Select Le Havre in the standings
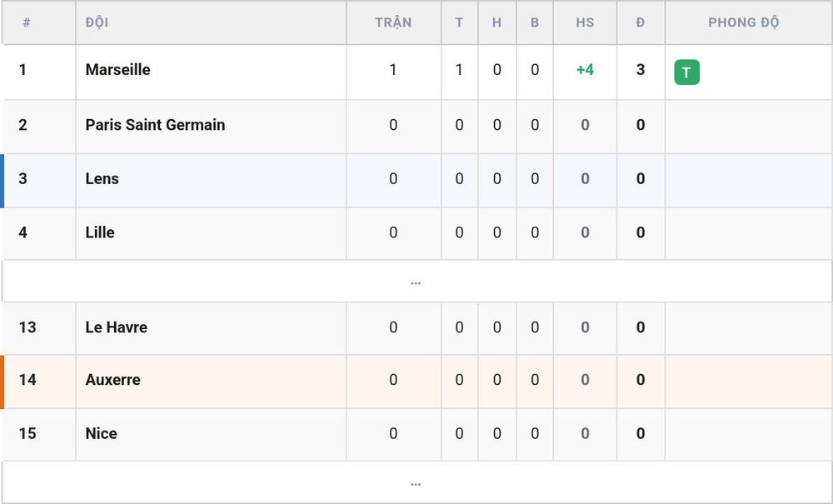 117,327
